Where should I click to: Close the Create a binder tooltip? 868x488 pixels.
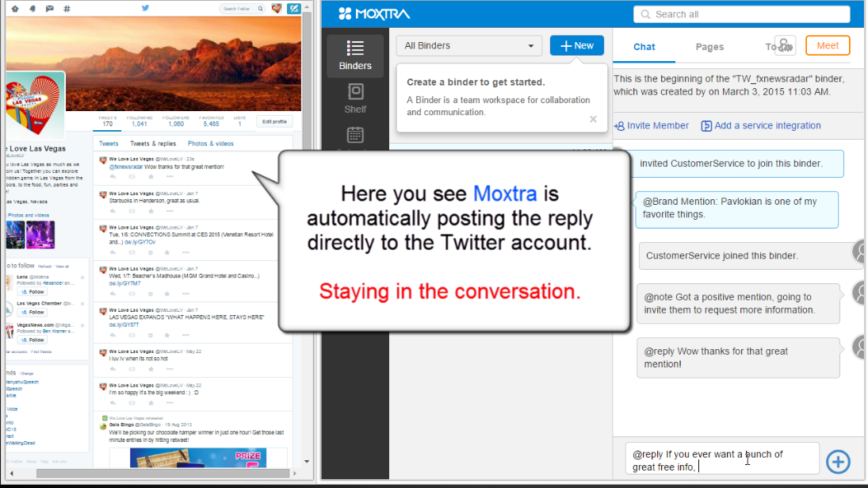point(593,119)
